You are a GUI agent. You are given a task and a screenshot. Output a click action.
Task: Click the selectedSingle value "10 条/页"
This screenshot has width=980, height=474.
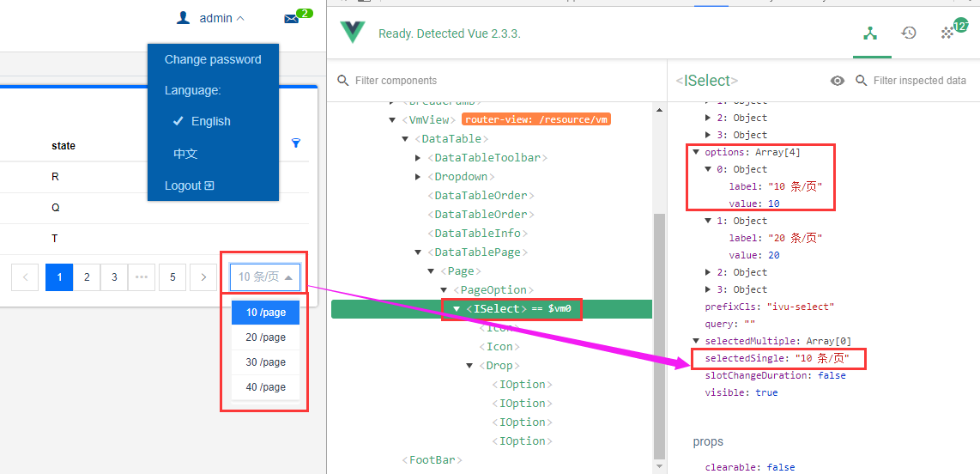pos(821,358)
